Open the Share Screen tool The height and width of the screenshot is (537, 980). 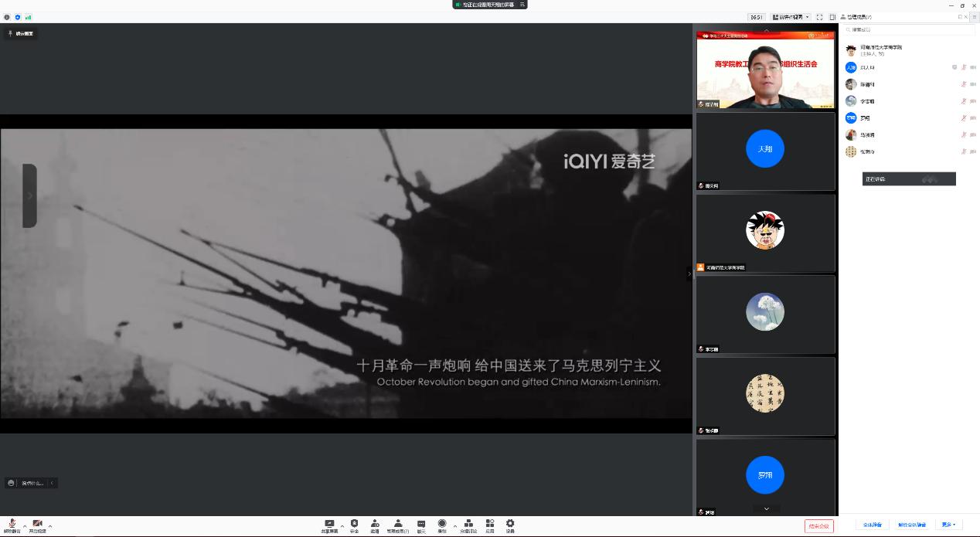pos(329,525)
